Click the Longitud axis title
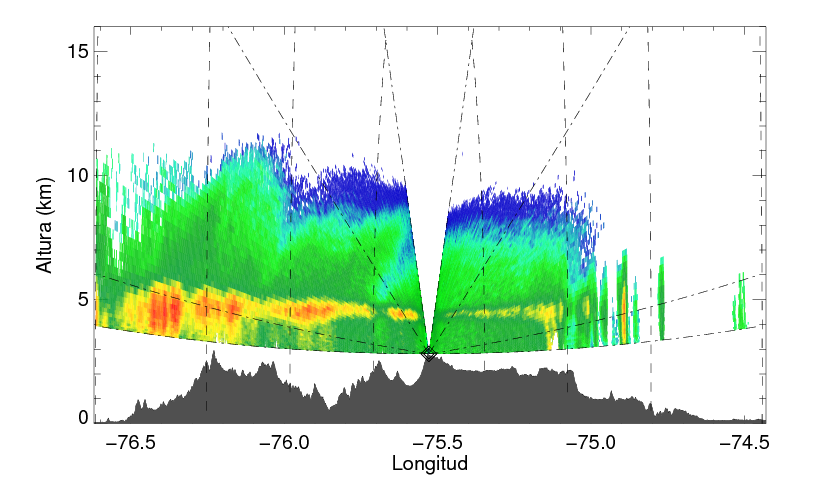Viewport: 840px width, 490px height. (430, 463)
